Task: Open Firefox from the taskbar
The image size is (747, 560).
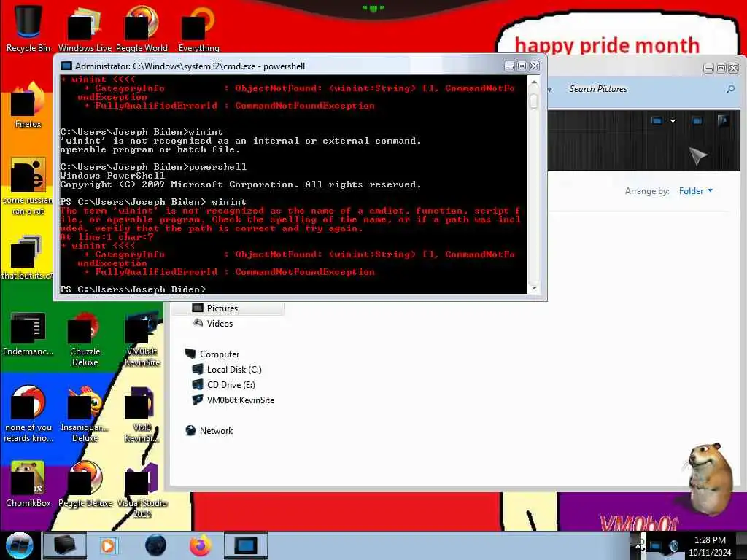Action: click(x=201, y=545)
